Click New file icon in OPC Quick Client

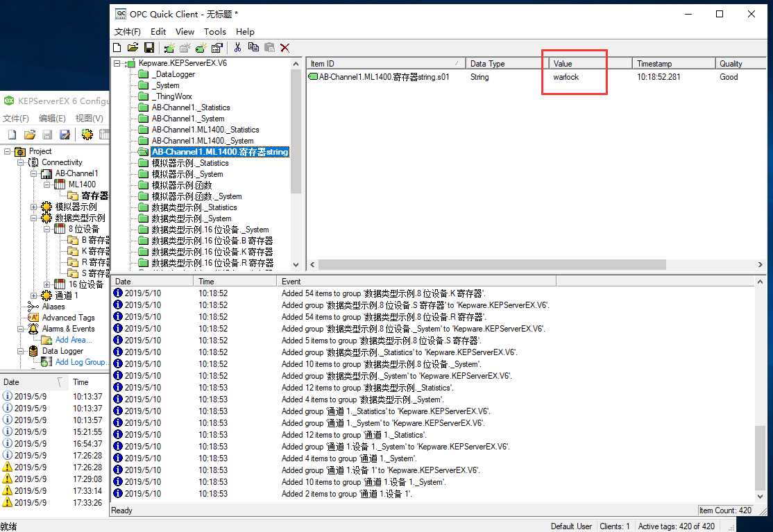[117, 48]
